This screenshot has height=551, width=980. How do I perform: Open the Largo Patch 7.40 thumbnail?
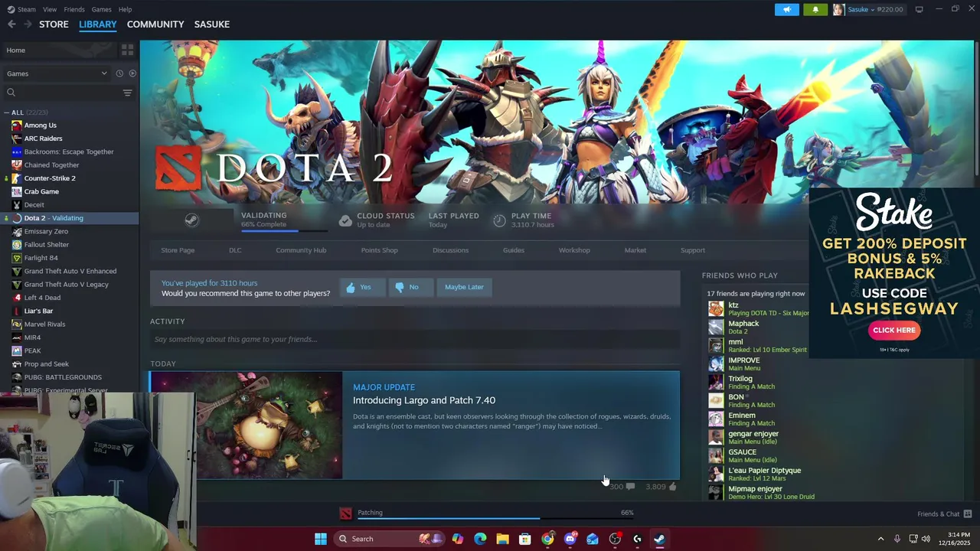[247, 425]
